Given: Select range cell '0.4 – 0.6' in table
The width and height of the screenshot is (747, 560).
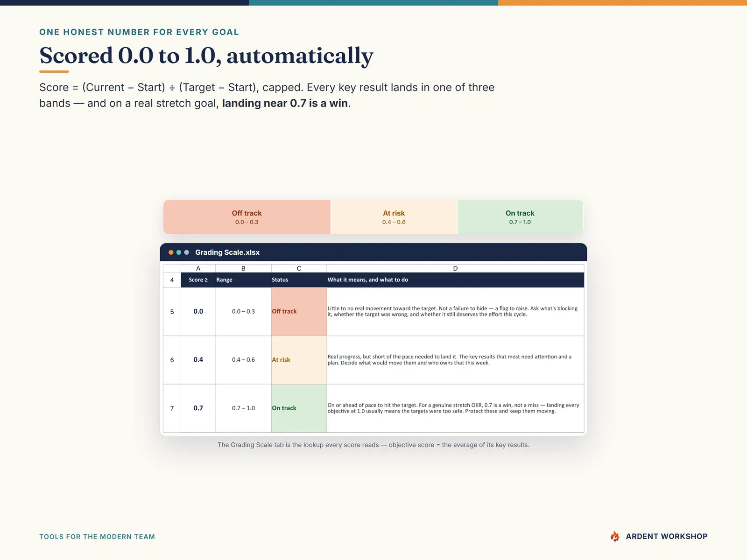Looking at the screenshot, I should [243, 360].
